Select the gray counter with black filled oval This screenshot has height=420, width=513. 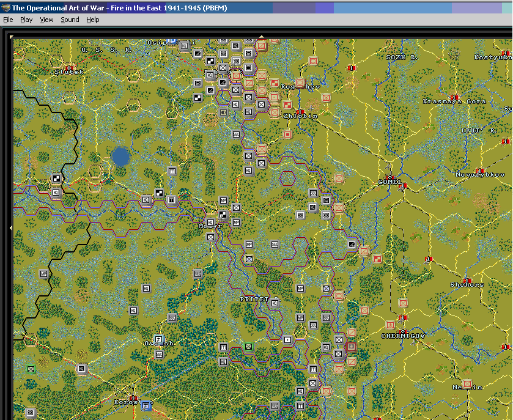point(249,68)
